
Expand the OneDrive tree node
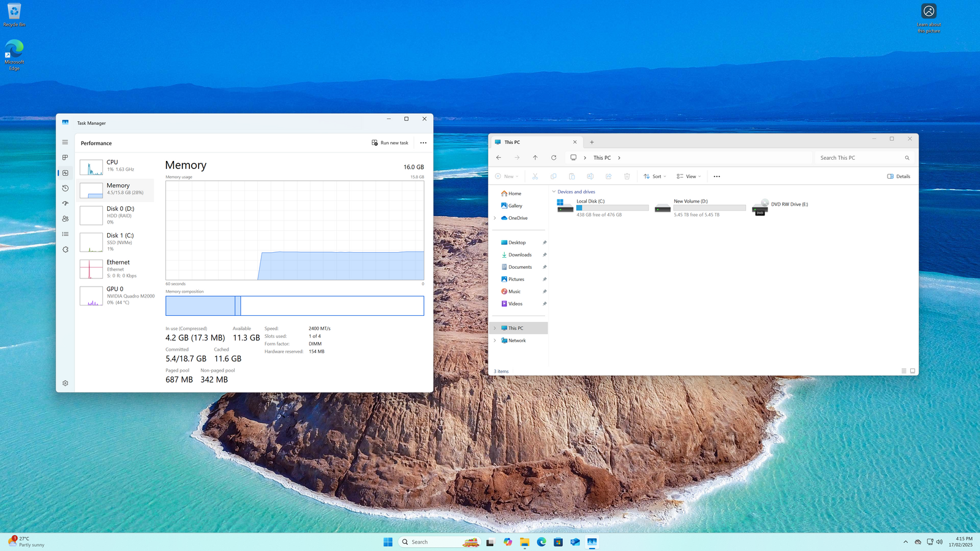[495, 218]
